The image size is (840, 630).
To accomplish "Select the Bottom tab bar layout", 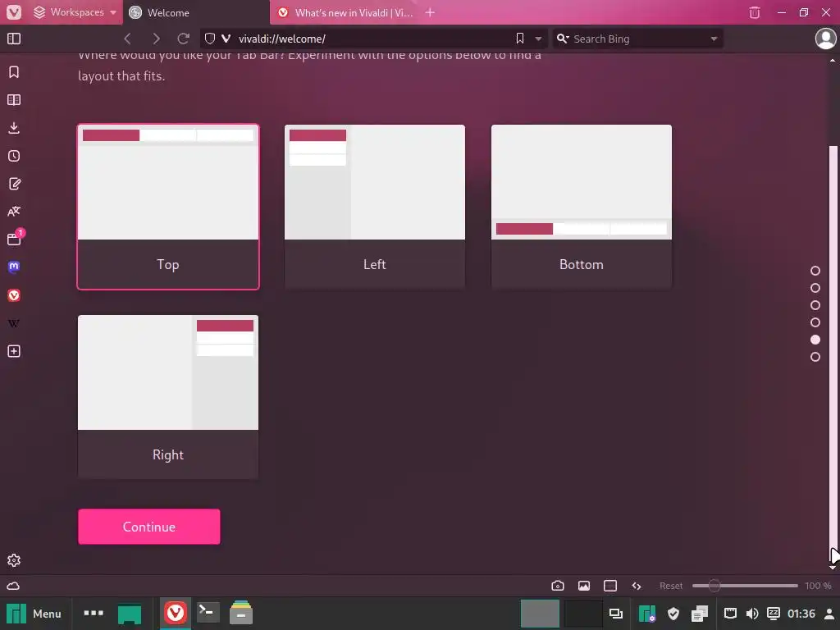I will pyautogui.click(x=582, y=207).
